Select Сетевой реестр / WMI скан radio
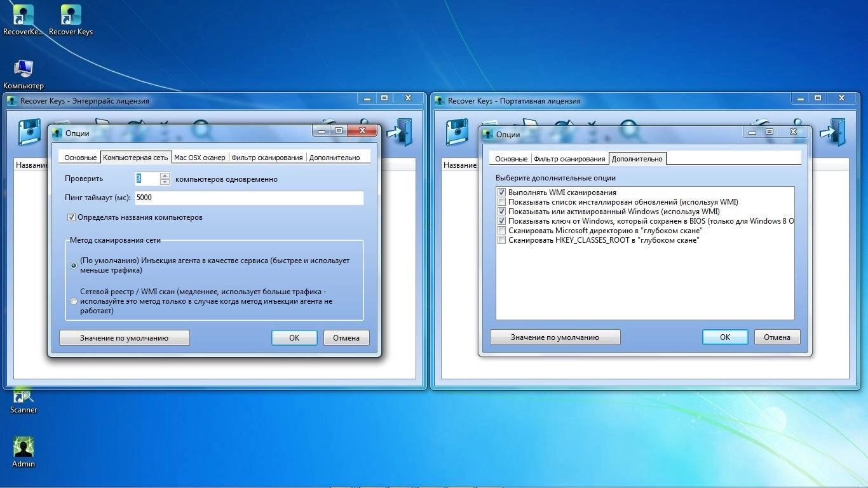This screenshot has width=868, height=488. (74, 301)
